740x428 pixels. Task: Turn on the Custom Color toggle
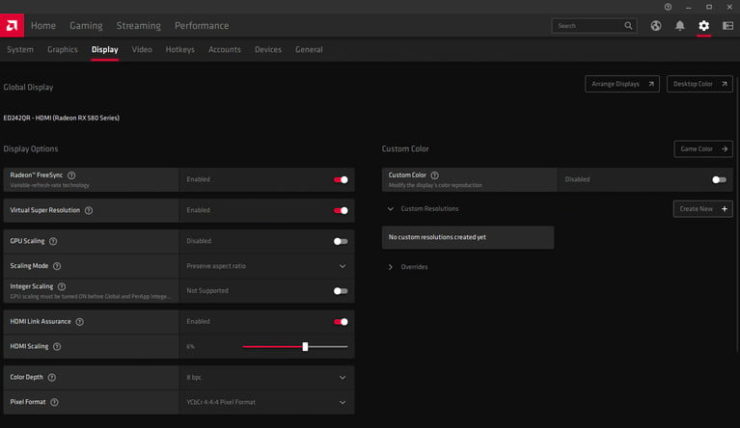[719, 180]
